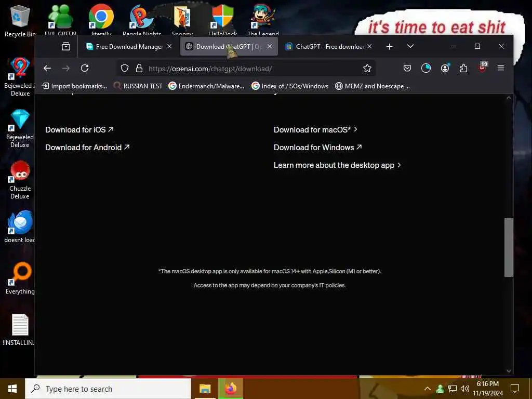The width and height of the screenshot is (532, 399).
Task: Select Bejeweled 2 Deluxe desktop shortcut
Action: (x=19, y=77)
